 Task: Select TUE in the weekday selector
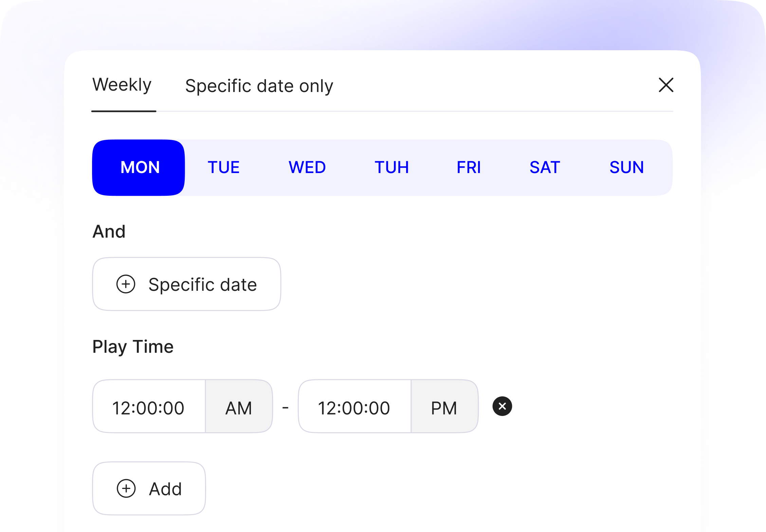pos(224,167)
